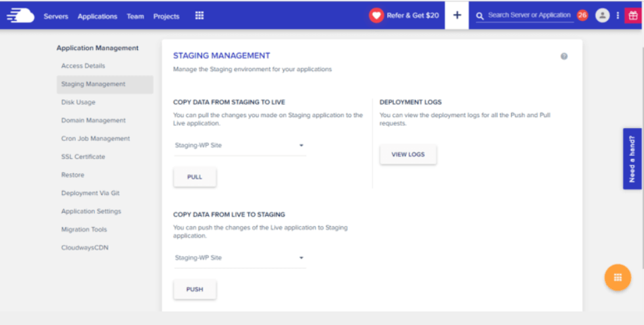Viewport: 644px width, 325px height.
Task: Click the red gift box icon
Action: click(x=633, y=16)
